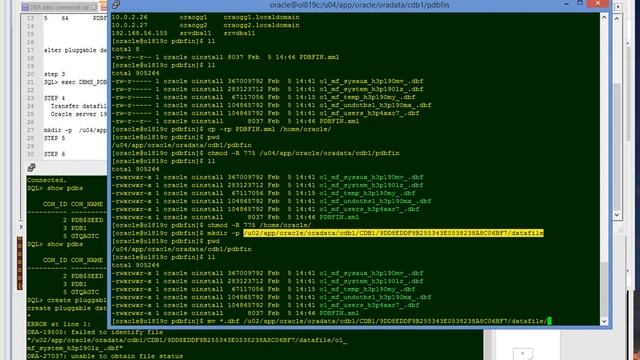Click the 'STEP 5' line in the editor
Viewport: 640px width, 360px height.
[x=54, y=138]
